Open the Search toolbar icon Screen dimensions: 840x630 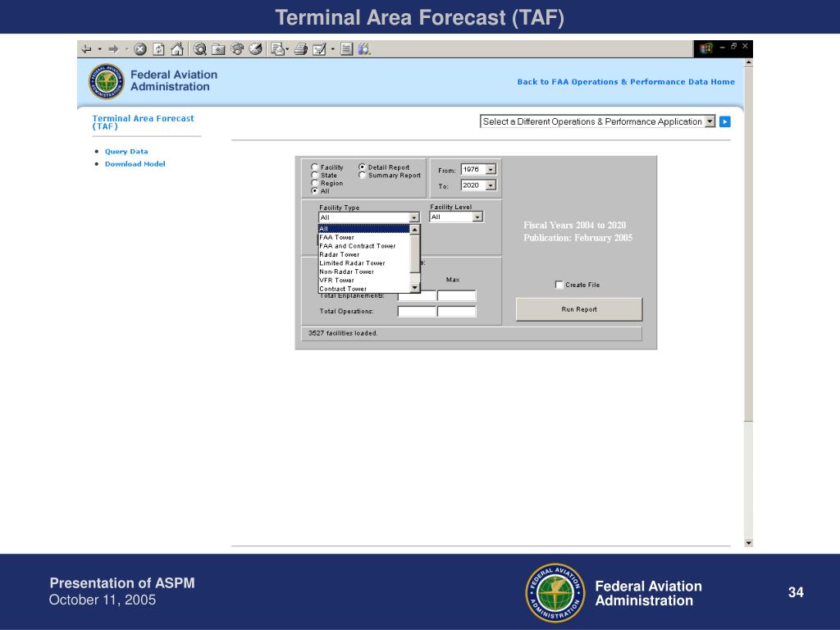coord(200,49)
